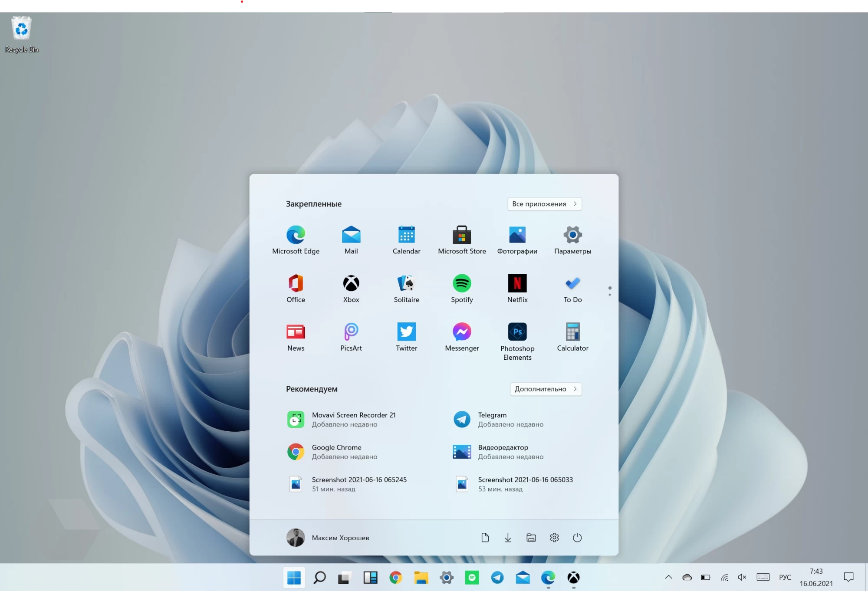
Task: Open Chrome from the taskbar
Action: click(395, 578)
